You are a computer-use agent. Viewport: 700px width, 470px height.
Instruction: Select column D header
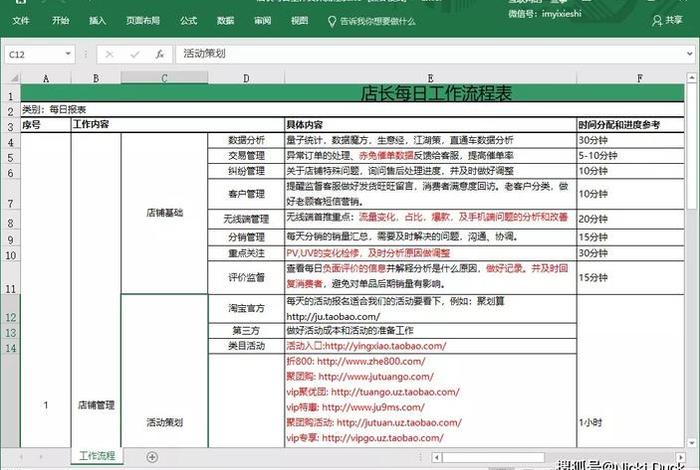246,78
